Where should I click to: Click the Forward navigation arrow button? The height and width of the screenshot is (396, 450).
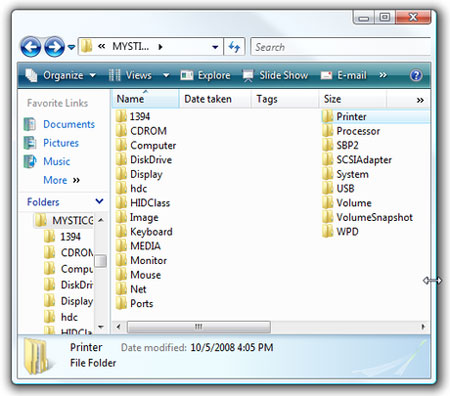coord(54,47)
